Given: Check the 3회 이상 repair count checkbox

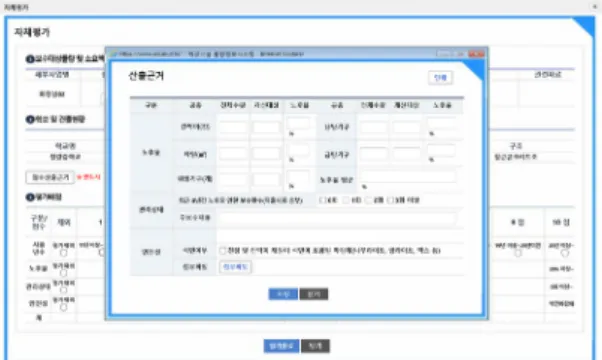Looking at the screenshot, I should coord(390,200).
